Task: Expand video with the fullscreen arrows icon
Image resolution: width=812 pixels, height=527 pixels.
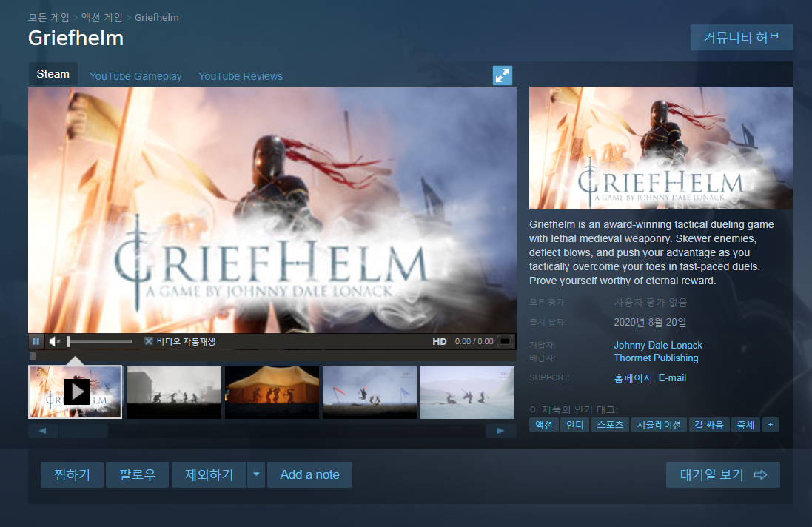Action: 502,75
